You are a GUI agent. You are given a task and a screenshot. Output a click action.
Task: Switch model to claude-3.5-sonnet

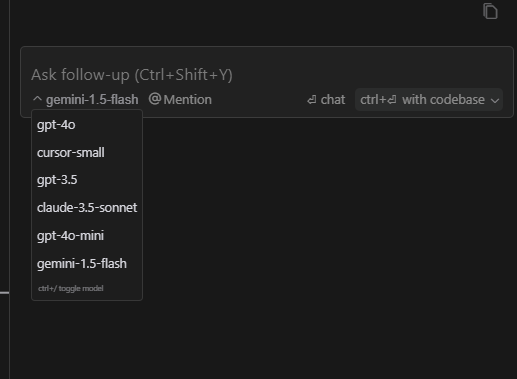click(87, 208)
